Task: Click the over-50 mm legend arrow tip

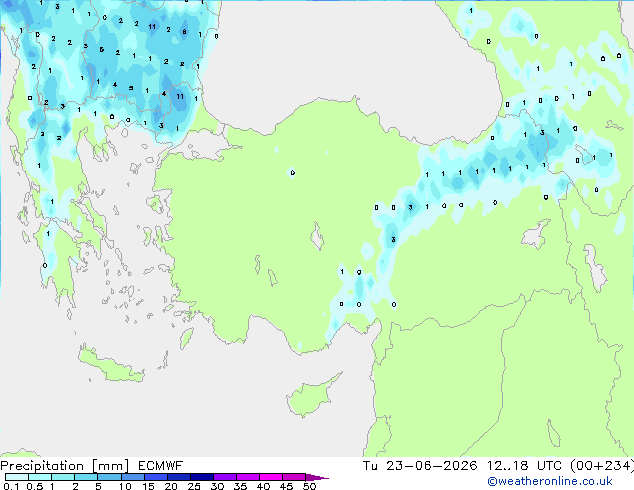Action: click(x=317, y=477)
